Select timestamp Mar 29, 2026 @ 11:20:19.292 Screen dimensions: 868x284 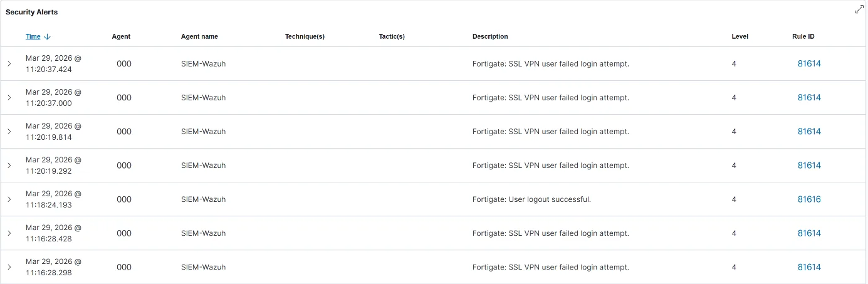[x=53, y=165]
